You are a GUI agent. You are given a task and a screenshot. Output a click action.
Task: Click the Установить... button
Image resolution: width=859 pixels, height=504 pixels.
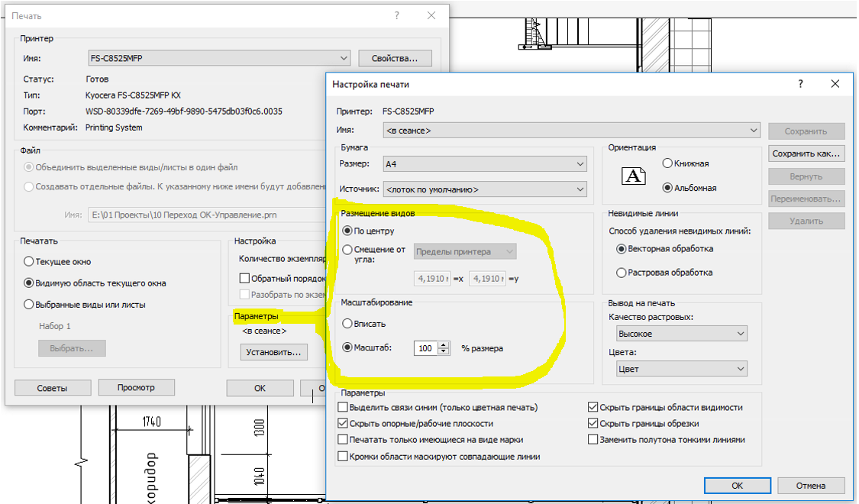[x=273, y=352]
